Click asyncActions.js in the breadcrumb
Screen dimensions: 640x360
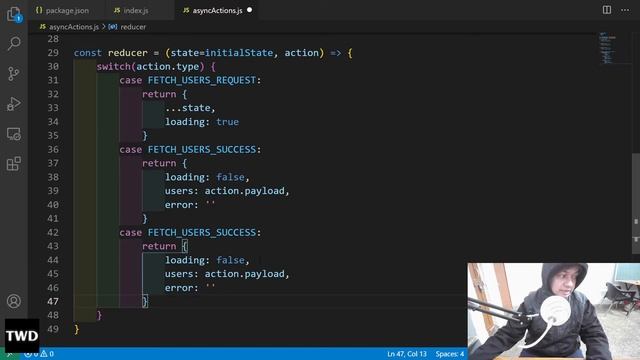74,27
